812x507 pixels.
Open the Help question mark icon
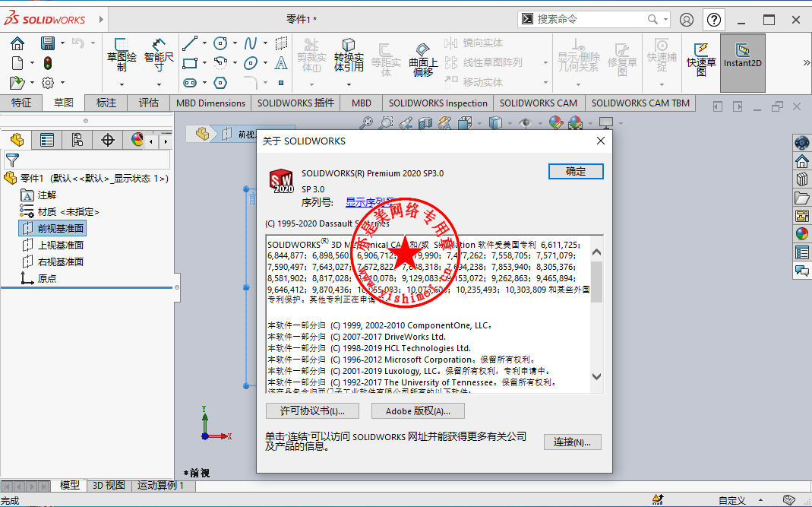(714, 20)
